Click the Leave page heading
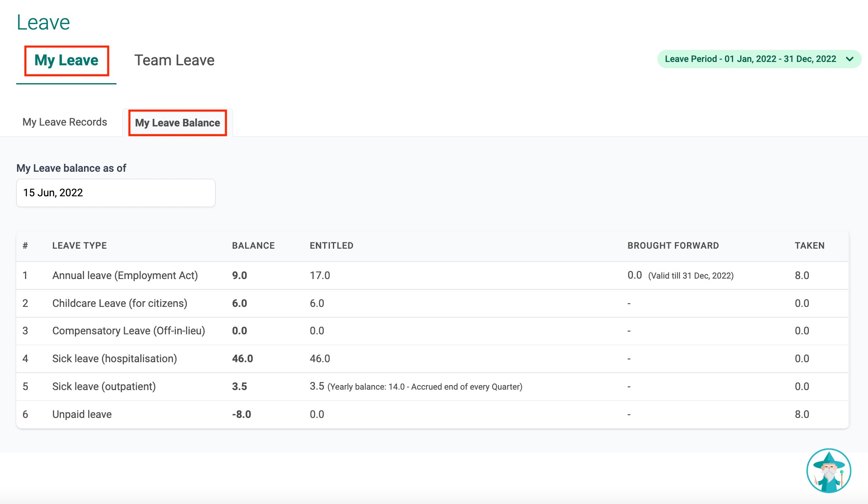Viewport: 868px width, 504px height. [x=43, y=22]
